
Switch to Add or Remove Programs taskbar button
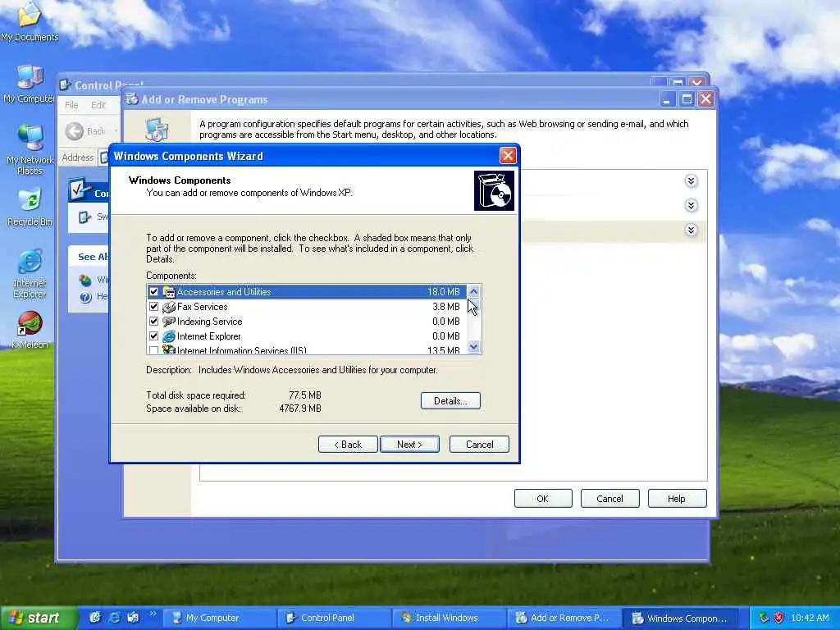(x=563, y=619)
